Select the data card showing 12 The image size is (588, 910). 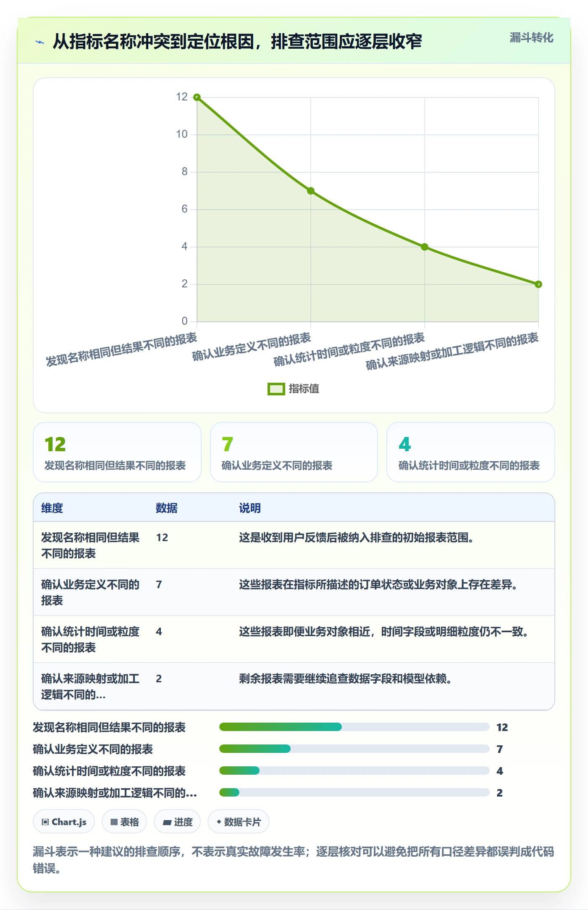click(117, 452)
